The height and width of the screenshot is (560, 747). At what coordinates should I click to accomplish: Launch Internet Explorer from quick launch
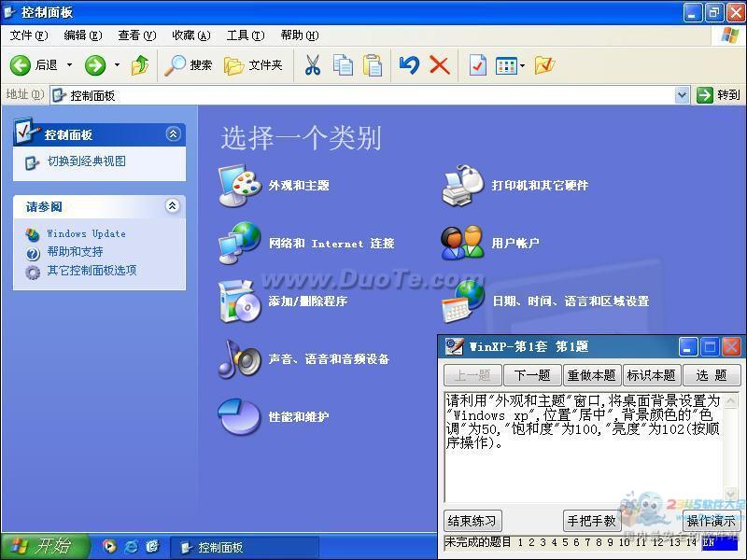131,547
